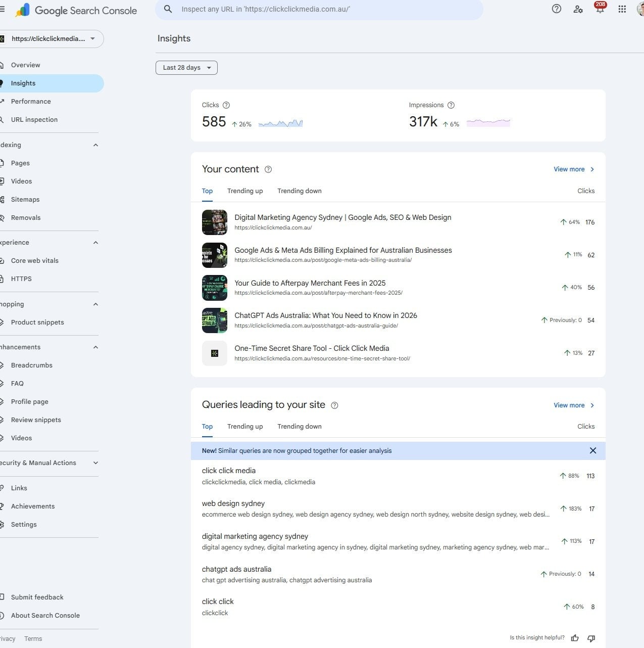Open notifications bell with 208 badge
The width and height of the screenshot is (644, 648).
[x=600, y=8]
